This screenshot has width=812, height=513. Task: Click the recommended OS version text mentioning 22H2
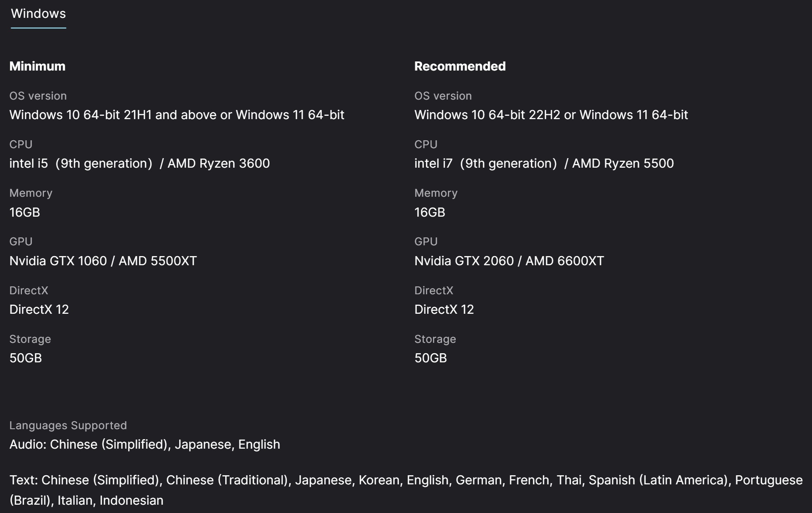tap(551, 115)
